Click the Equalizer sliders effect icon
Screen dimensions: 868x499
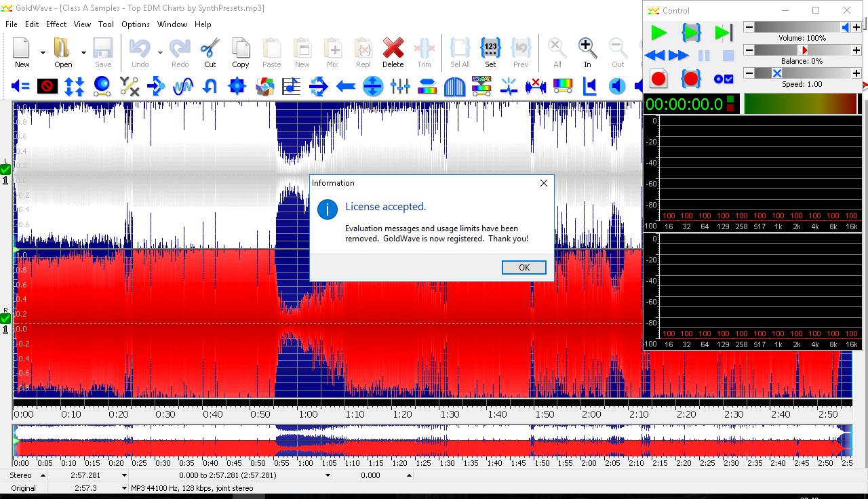pos(400,86)
